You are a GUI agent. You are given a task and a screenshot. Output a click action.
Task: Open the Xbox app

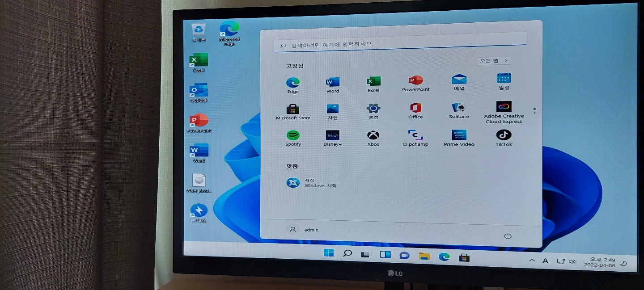(373, 139)
